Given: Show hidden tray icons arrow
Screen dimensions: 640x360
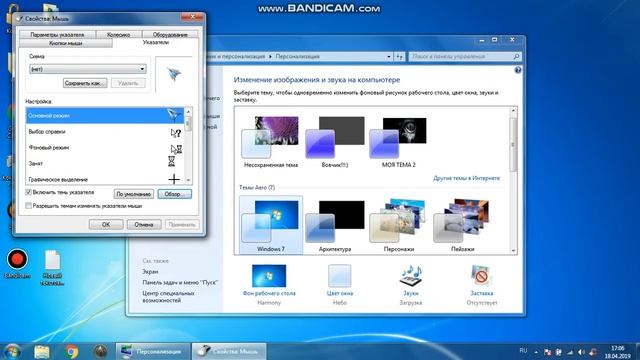Looking at the screenshot, I should click(x=536, y=352).
